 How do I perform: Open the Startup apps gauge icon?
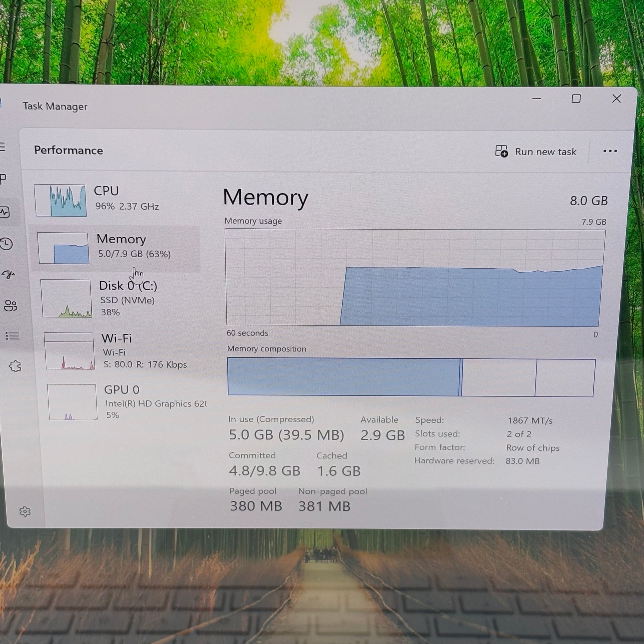pyautogui.click(x=8, y=274)
